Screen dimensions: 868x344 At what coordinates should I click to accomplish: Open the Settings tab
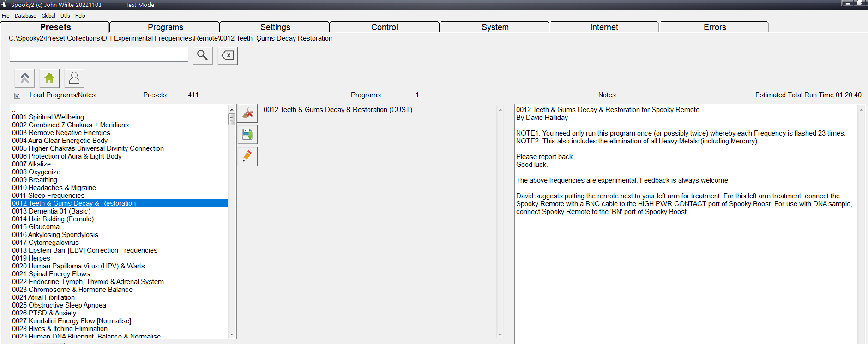point(275,27)
